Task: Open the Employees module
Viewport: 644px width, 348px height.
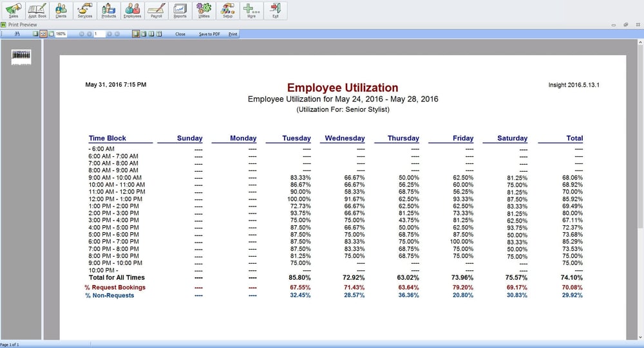Action: (132, 10)
